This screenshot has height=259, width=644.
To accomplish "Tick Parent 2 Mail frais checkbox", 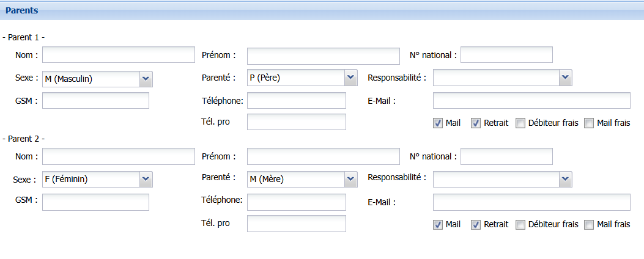I will click(590, 225).
